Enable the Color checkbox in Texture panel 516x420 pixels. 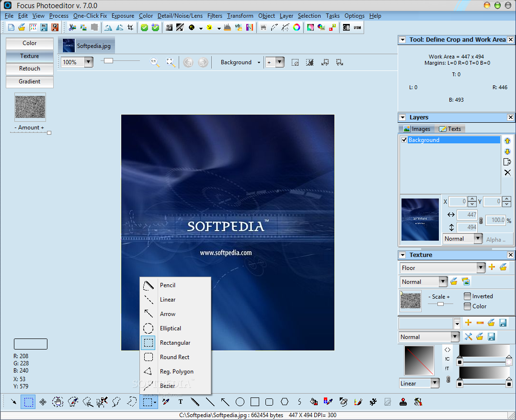[467, 306]
